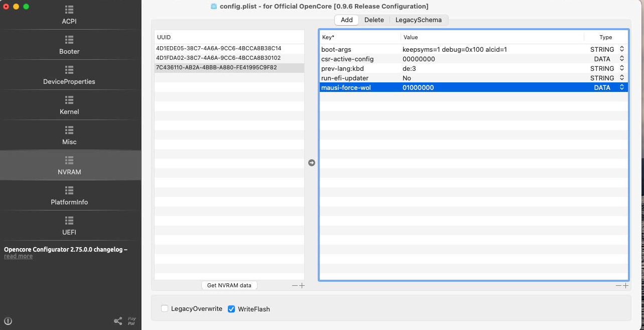Open type dropdown for boot-args row
644x330 pixels.
coord(622,49)
